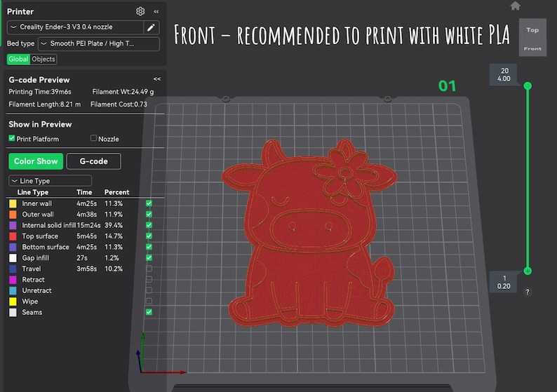Open printer settings gear icon
Screen dimensions: 557x392
pos(140,11)
